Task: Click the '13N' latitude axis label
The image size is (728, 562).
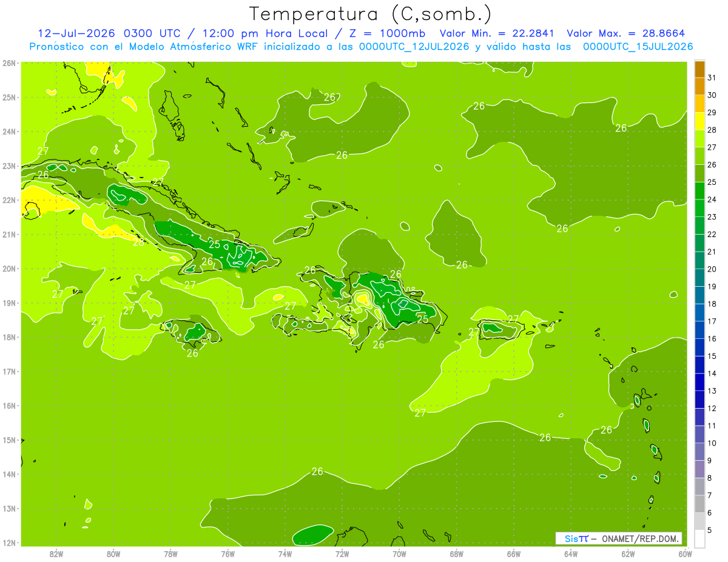Action: pos(8,508)
